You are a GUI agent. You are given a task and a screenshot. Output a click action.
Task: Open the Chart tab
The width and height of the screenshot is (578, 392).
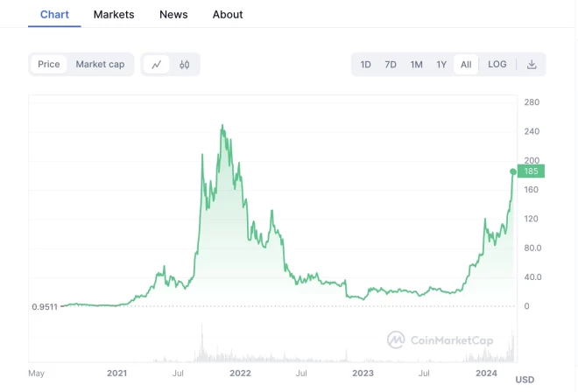click(54, 14)
